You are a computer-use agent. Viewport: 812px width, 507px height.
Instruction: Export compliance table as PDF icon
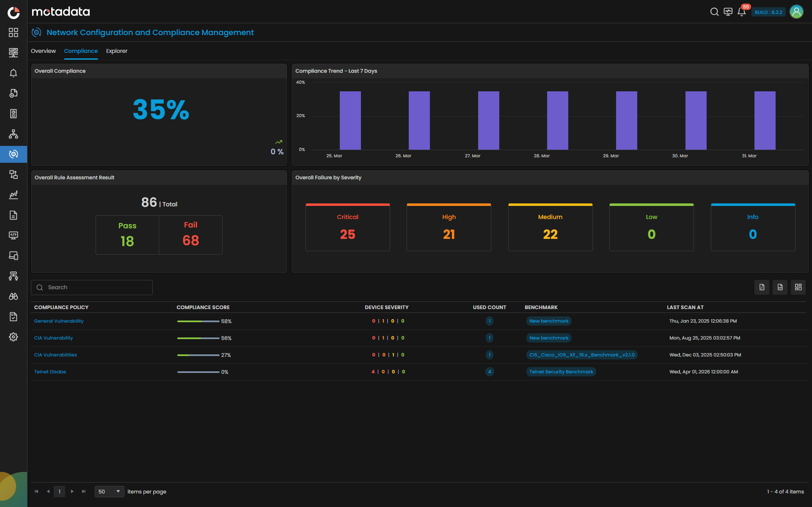point(762,287)
